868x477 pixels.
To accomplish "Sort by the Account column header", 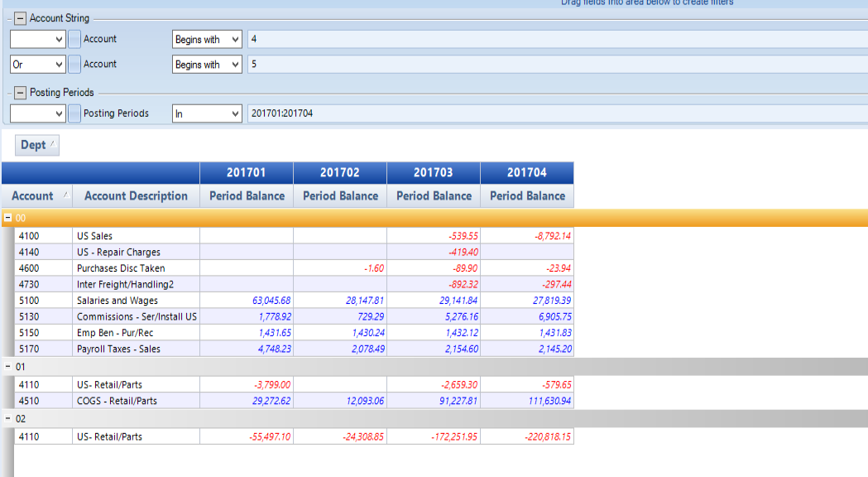I will 36,196.
